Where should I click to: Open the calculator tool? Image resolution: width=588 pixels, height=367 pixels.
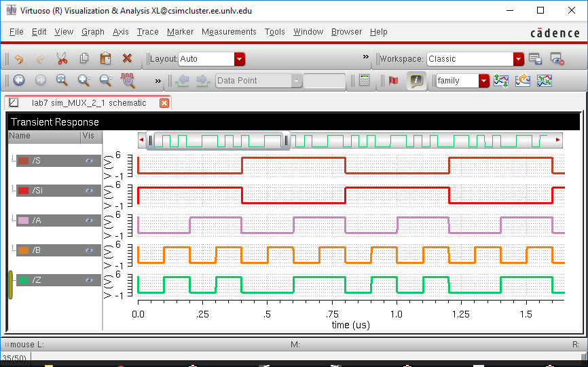(365, 80)
